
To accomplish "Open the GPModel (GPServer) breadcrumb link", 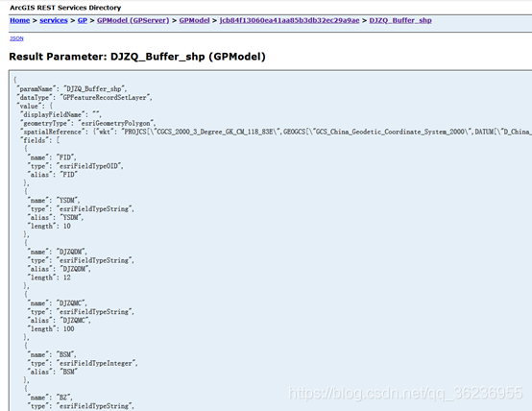I will [133, 20].
